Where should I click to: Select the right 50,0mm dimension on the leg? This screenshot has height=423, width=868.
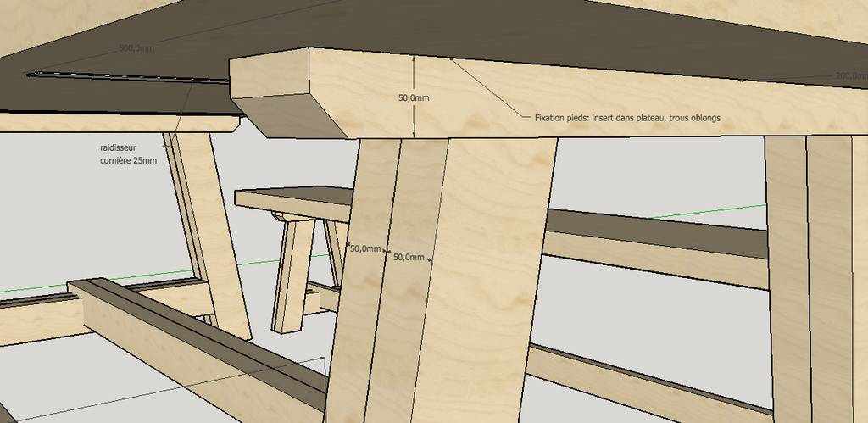point(409,257)
